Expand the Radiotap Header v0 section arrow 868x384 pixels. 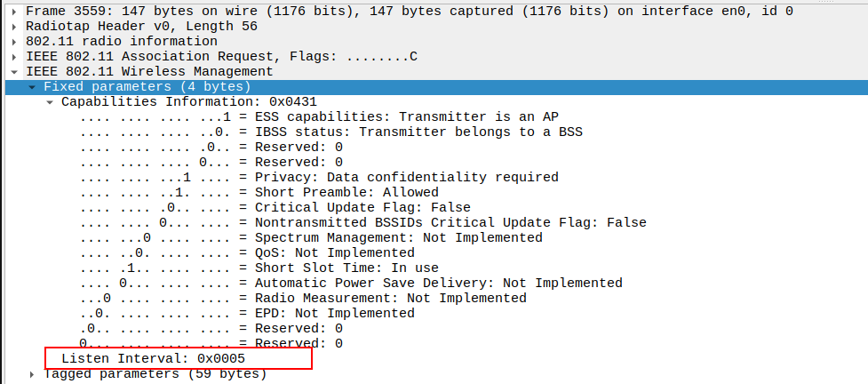click(16, 27)
